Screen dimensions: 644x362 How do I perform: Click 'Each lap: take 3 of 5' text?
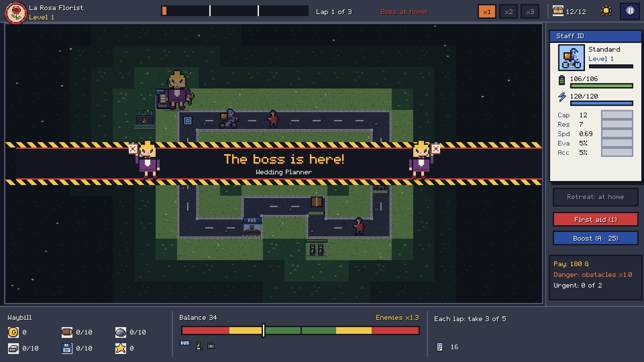470,319
